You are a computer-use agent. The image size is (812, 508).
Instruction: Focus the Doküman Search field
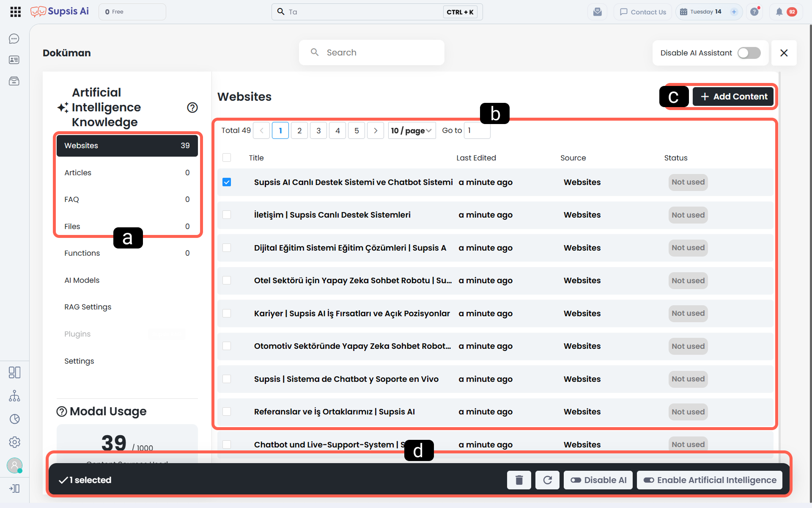click(372, 52)
